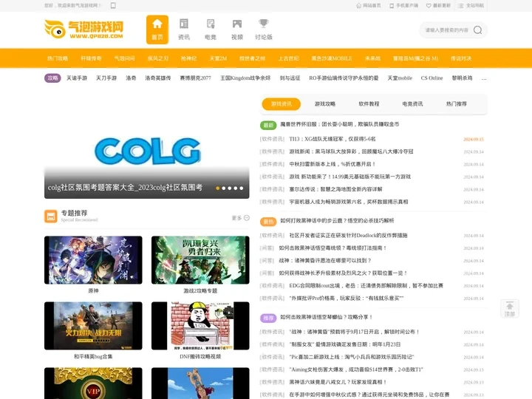Open the 激战2攻略专题 thumbnail
The width and height of the screenshot is (532, 399).
[x=200, y=260]
